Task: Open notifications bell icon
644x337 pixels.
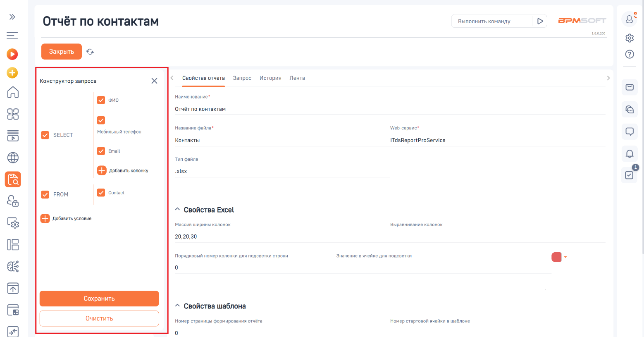Action: pos(629,154)
